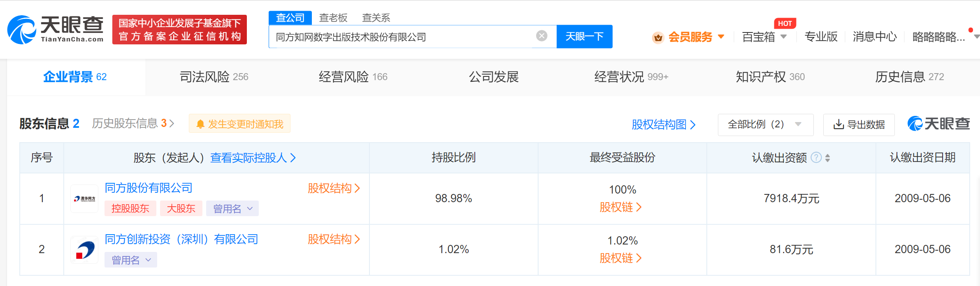This screenshot has height=286, width=980.
Task: Open the 股权结构图 link
Action: point(663,125)
